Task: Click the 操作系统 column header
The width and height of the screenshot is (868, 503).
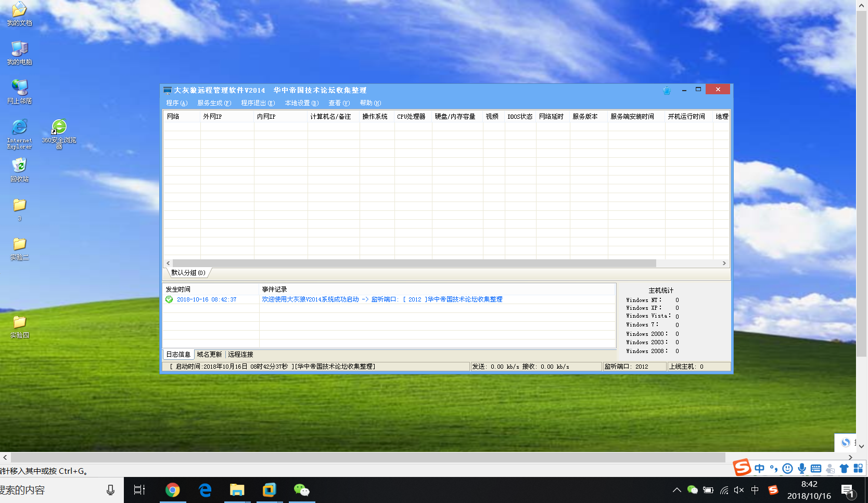Action: click(x=377, y=117)
